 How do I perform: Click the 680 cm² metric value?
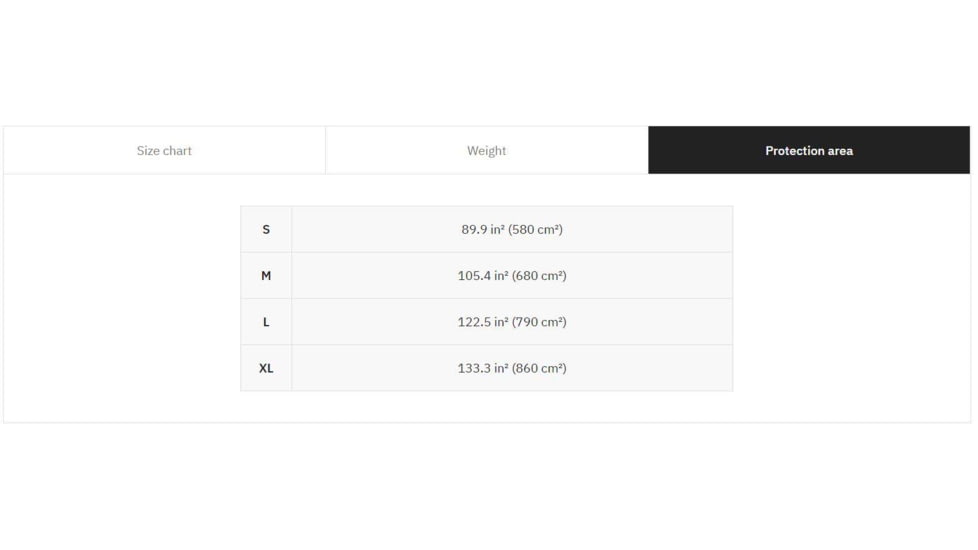pos(541,276)
